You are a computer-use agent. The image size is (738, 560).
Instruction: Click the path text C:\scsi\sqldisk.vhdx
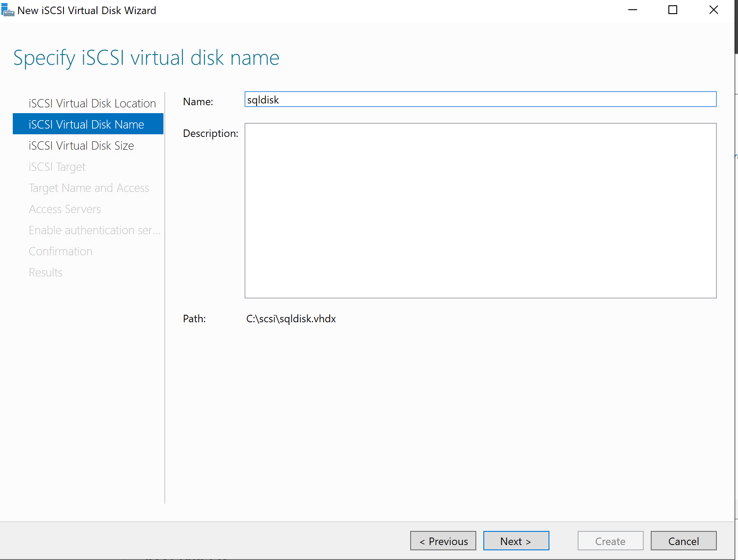(291, 319)
